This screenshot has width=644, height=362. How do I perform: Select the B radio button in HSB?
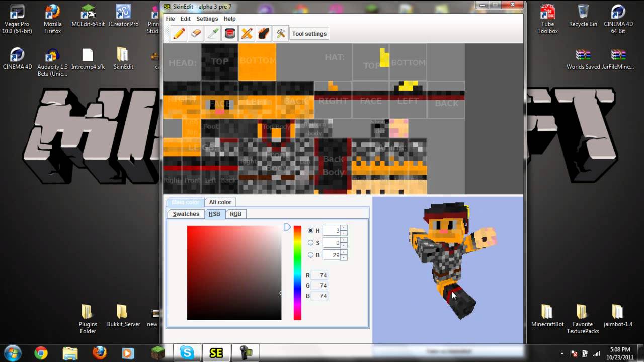coord(310,255)
